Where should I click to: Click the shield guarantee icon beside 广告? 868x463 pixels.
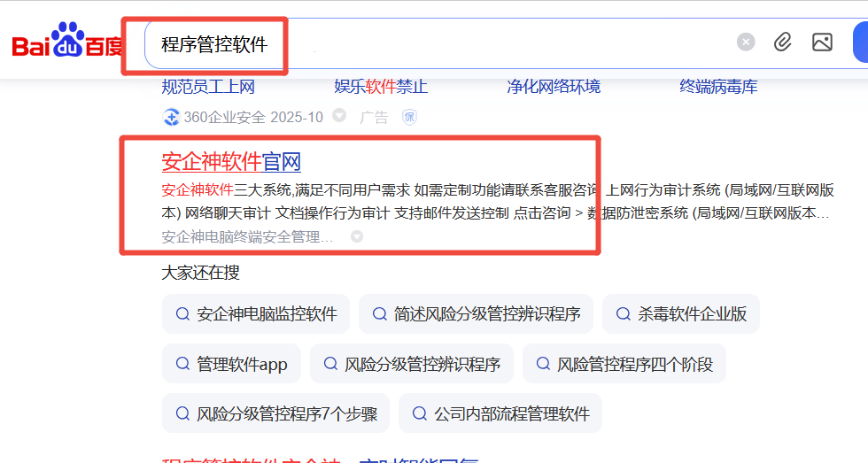(409, 117)
